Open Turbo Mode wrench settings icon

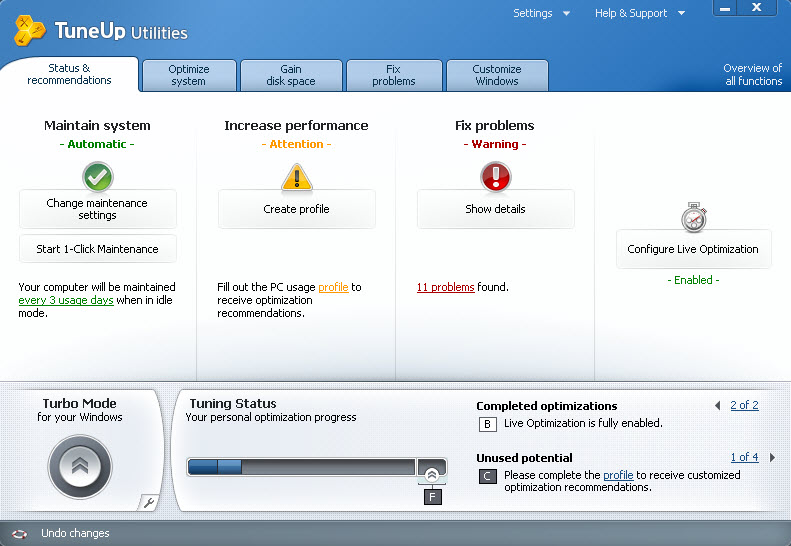coord(149,503)
